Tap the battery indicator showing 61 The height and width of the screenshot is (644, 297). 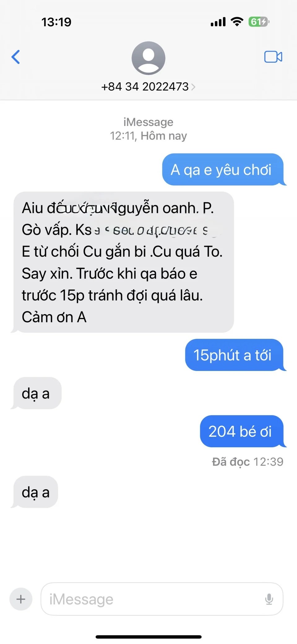pyautogui.click(x=259, y=22)
